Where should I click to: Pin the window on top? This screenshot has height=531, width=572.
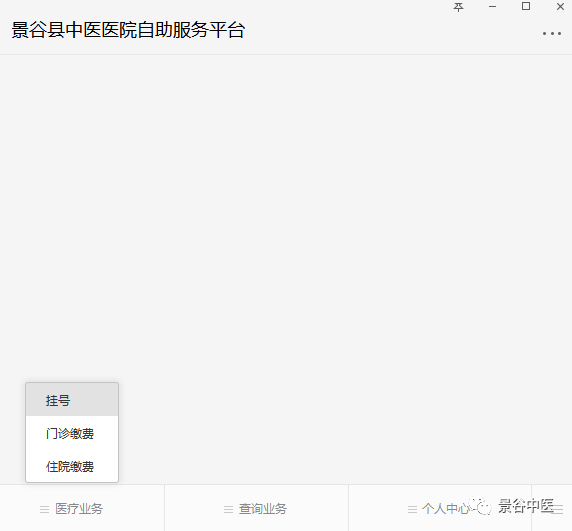(x=458, y=7)
